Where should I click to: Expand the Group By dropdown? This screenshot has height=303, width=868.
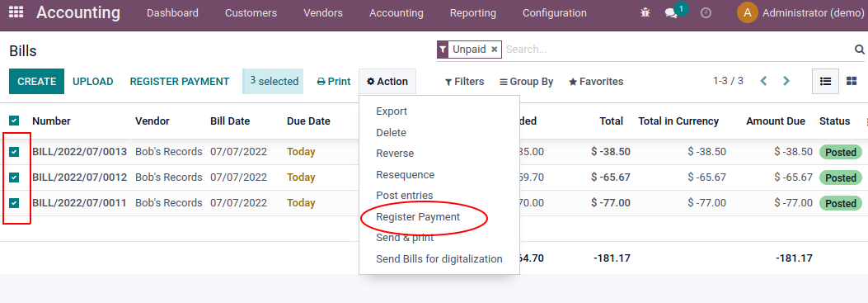pos(527,82)
